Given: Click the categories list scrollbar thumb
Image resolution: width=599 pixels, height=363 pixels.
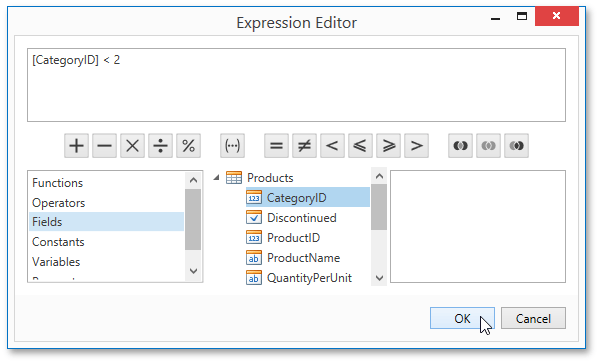Looking at the screenshot, I should [x=193, y=219].
